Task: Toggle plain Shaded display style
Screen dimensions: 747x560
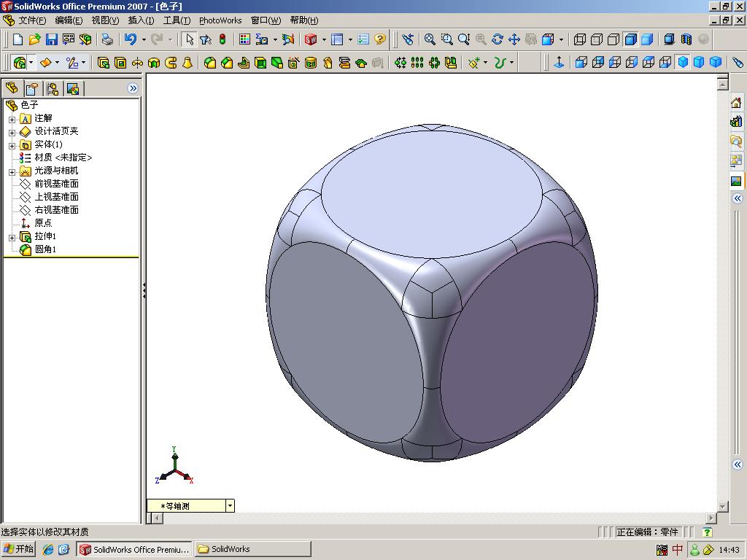Action: click(647, 39)
